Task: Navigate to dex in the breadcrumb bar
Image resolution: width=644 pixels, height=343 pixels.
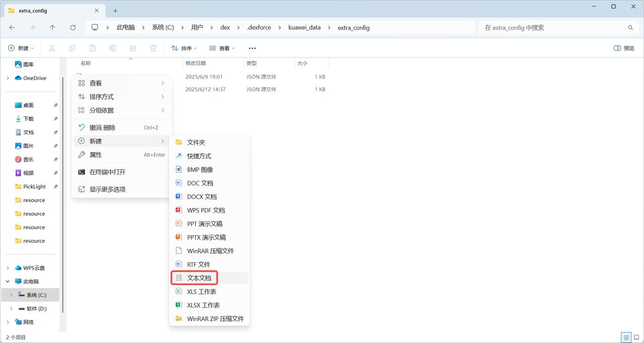Action: pyautogui.click(x=225, y=27)
